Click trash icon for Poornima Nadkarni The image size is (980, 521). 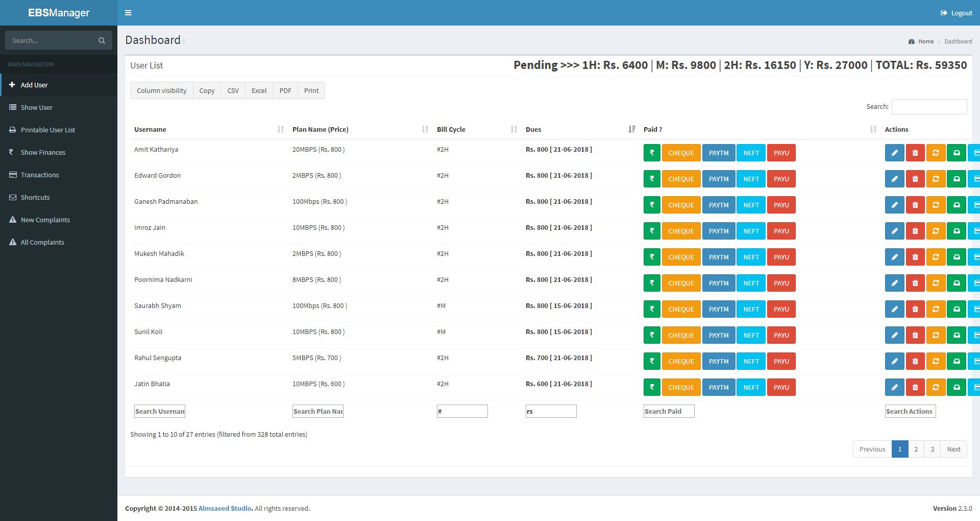tap(915, 283)
